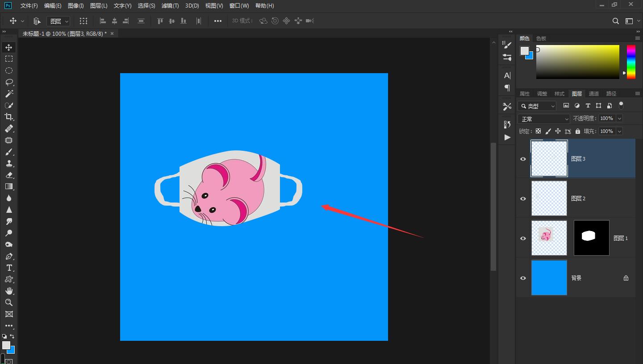Click the align left edges button
Image resolution: width=643 pixels, height=364 pixels.
103,21
